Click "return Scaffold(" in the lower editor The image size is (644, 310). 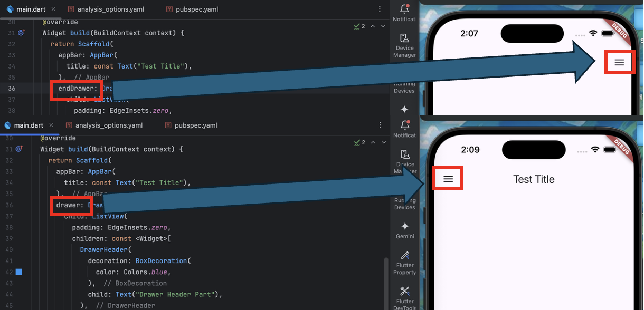[80, 160]
